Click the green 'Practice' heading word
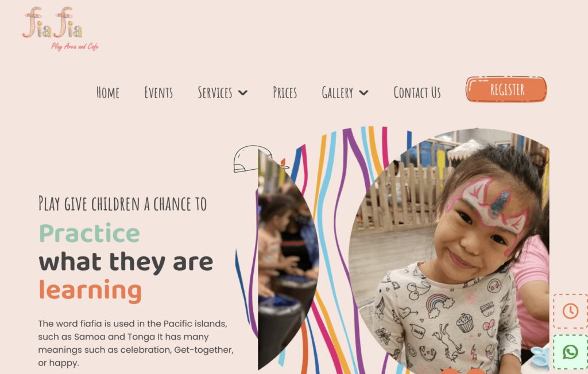This screenshot has width=588, height=374. pyautogui.click(x=90, y=234)
